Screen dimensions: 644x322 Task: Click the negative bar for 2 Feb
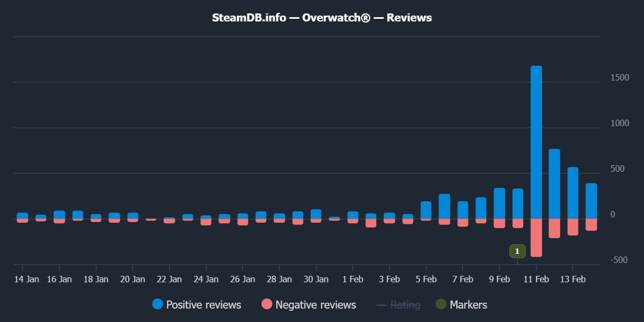(371, 223)
